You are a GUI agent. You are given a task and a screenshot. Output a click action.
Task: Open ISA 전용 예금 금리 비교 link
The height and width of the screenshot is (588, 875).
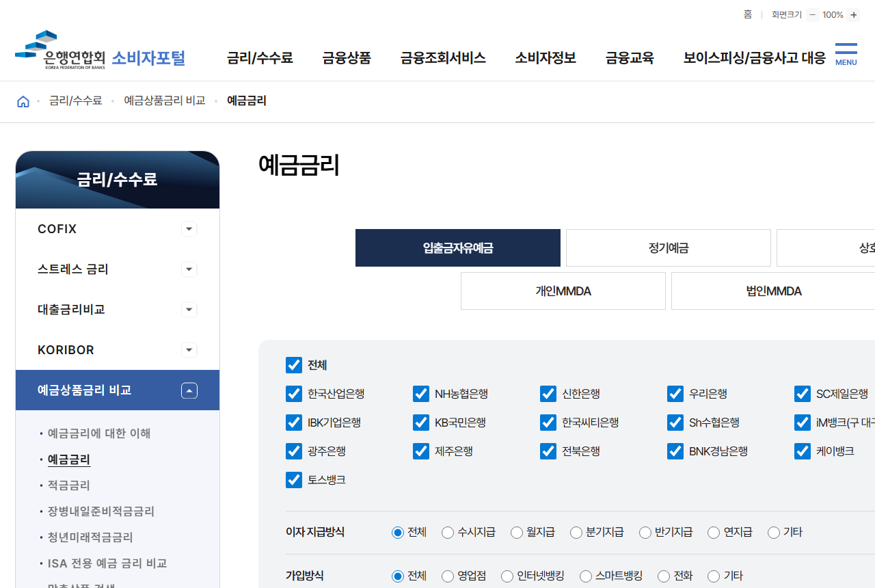point(107,563)
